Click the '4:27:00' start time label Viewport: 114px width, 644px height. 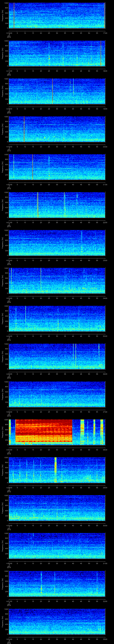(x=9, y=450)
